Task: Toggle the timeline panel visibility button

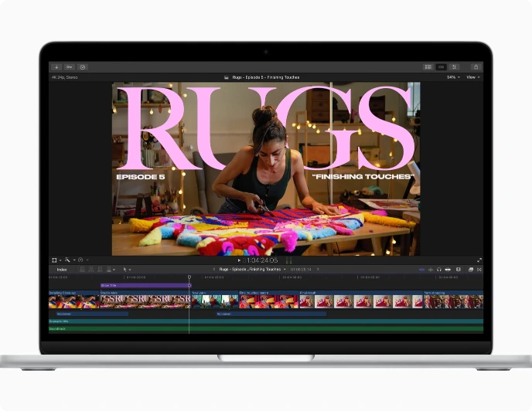Action: (442, 67)
